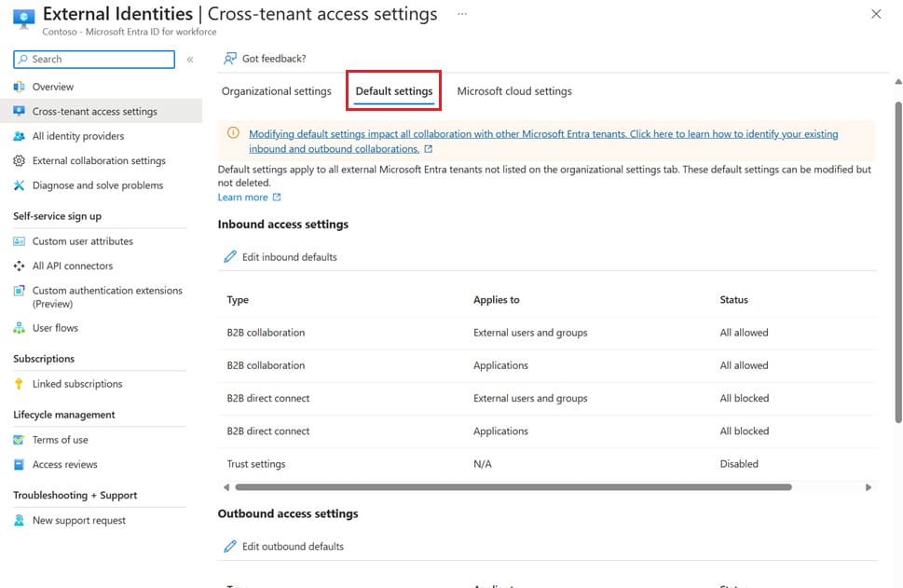Click the vertical page scrollbar thumb
Viewport: 903px width, 588px height.
coord(898,262)
